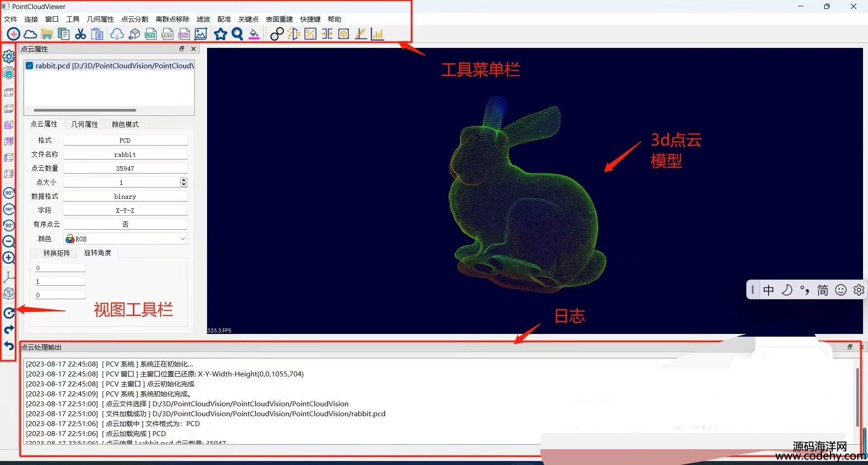Increase 点大小 with stepper up arrow
This screenshot has width=868, height=465.
coord(184,180)
